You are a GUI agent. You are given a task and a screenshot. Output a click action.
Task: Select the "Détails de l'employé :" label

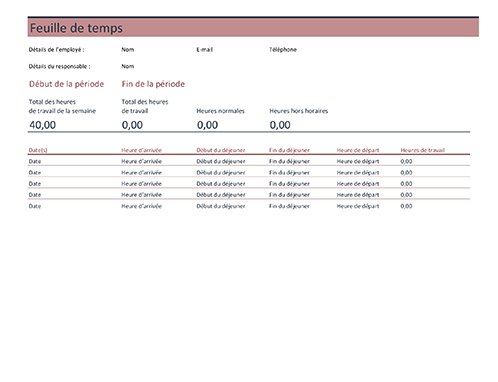(56, 50)
